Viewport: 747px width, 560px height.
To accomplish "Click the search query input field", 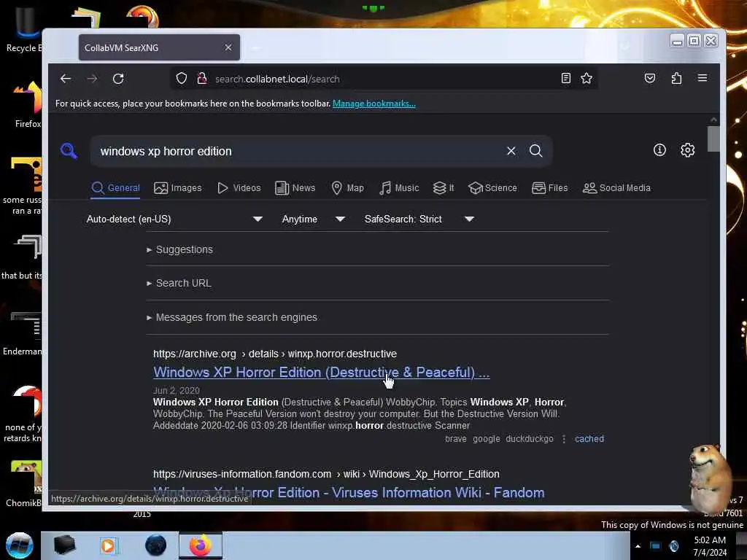I will point(298,151).
